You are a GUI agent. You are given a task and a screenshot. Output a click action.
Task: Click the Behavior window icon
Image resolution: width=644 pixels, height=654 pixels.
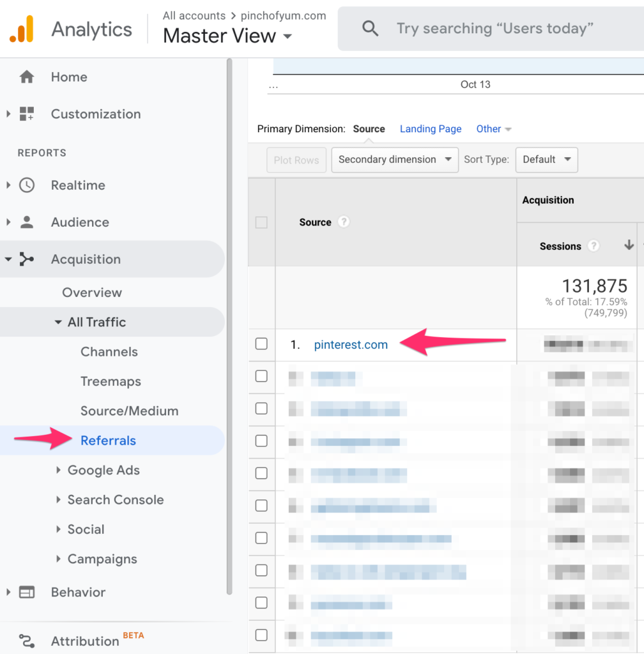click(27, 592)
